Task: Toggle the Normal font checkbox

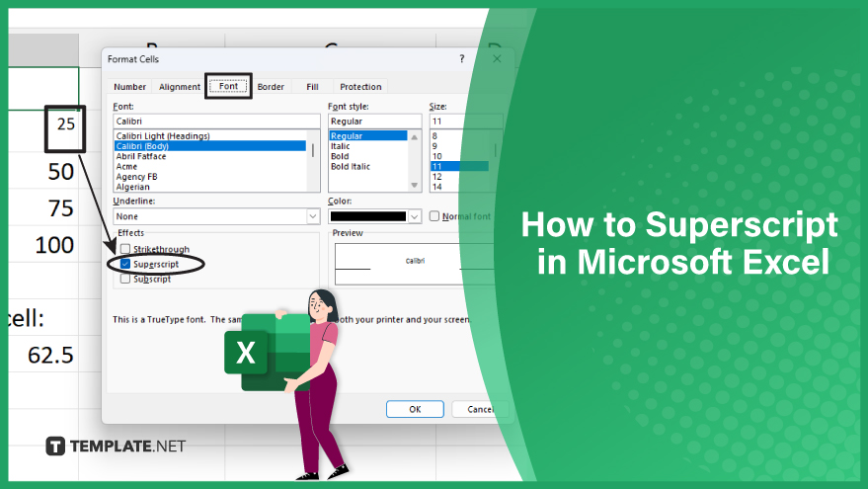Action: click(434, 216)
